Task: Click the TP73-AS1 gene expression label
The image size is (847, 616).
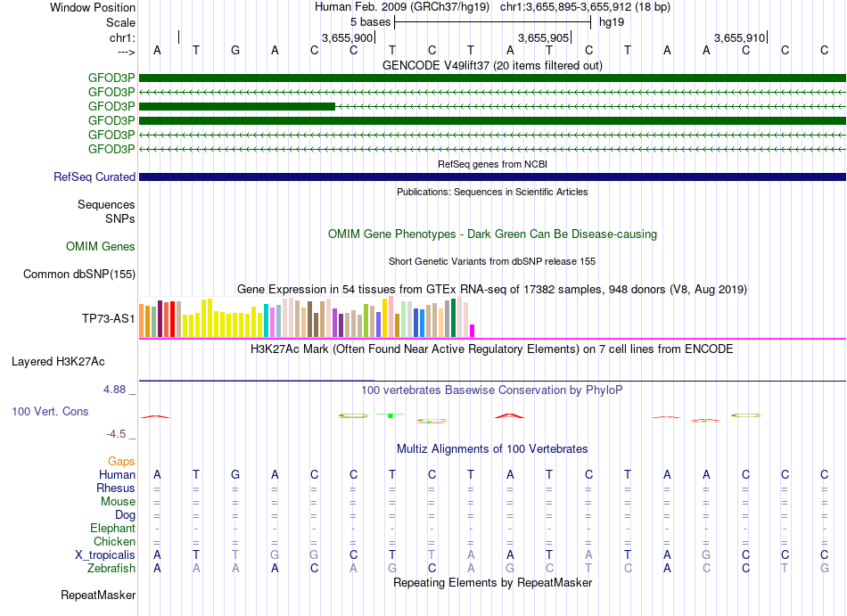Action: point(109,318)
